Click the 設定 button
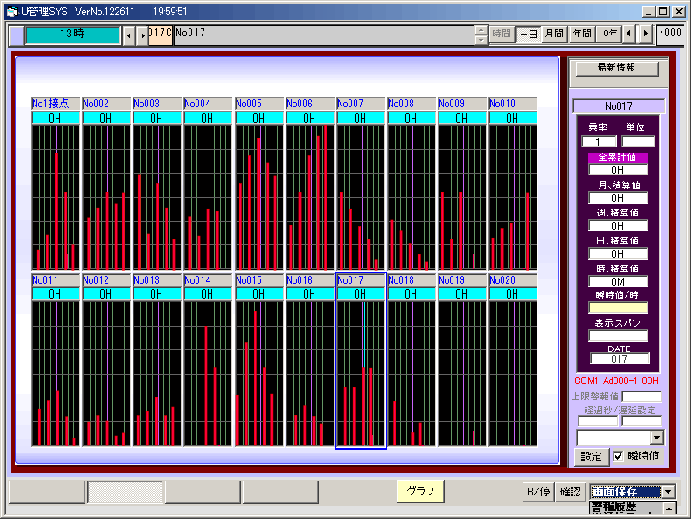 [x=591, y=456]
